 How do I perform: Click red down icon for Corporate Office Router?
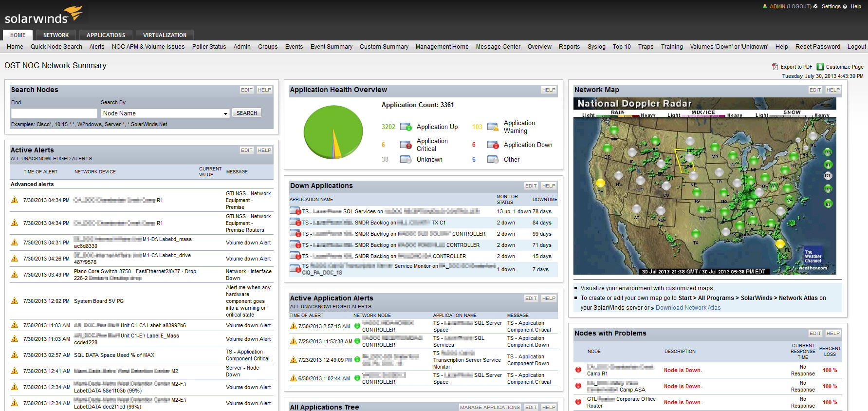(x=578, y=402)
